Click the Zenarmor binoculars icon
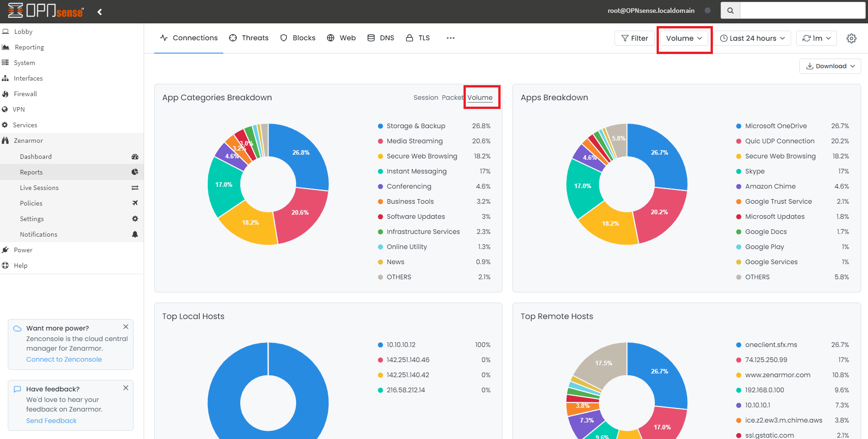Viewport: 868px width, 439px height. (5, 141)
